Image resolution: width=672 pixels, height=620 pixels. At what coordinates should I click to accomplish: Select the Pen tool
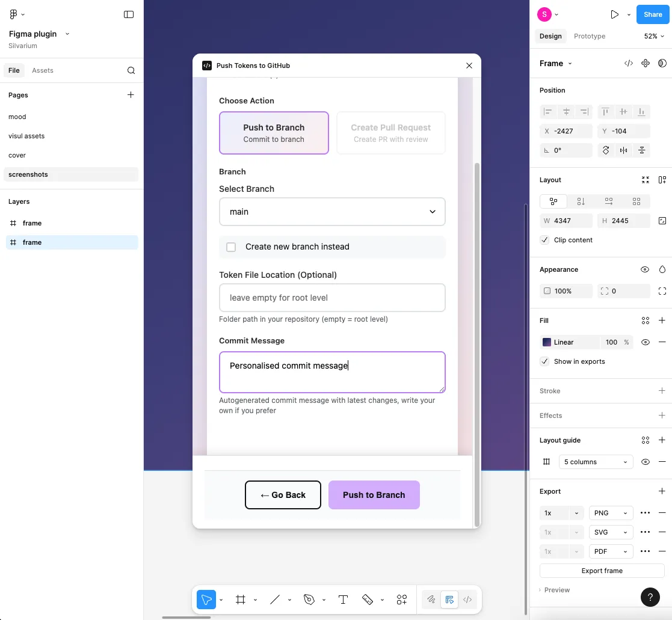tap(275, 600)
